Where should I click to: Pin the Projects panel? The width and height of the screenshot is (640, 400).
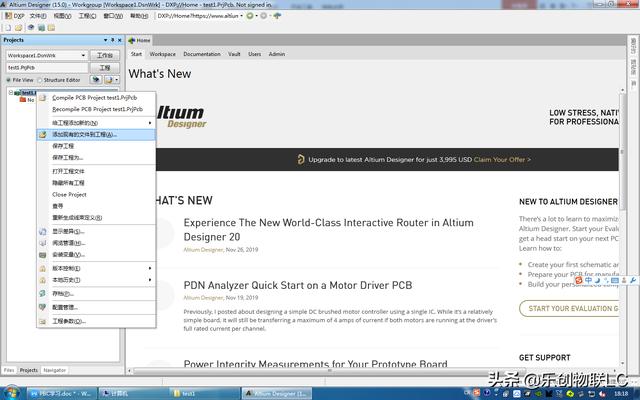113,40
